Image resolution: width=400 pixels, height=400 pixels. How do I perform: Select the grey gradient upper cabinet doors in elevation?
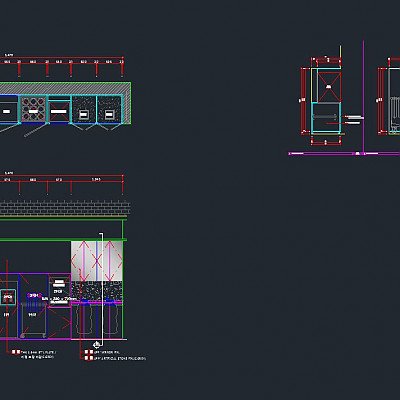click(97, 261)
